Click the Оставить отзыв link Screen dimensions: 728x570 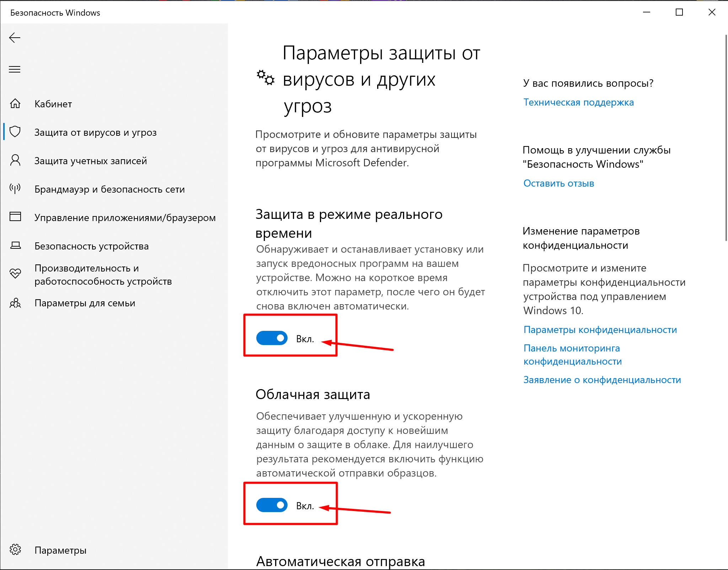[558, 183]
